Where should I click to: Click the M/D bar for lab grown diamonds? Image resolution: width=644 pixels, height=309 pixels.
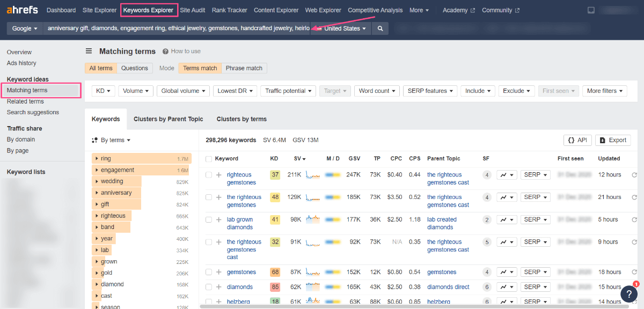point(333,219)
